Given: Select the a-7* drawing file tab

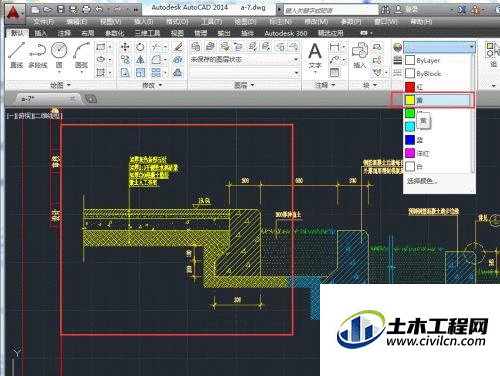Looking at the screenshot, I should [48, 99].
